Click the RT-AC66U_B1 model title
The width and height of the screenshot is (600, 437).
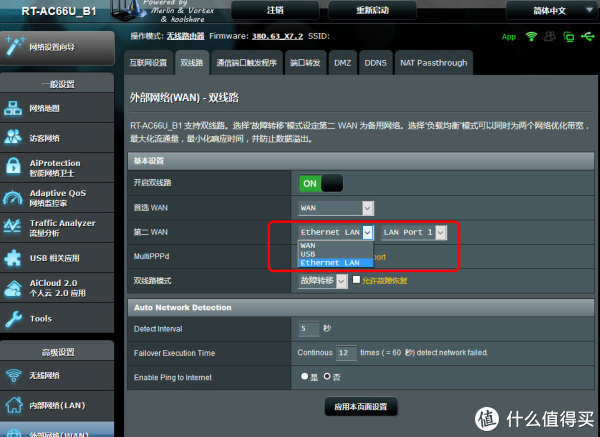(59, 11)
